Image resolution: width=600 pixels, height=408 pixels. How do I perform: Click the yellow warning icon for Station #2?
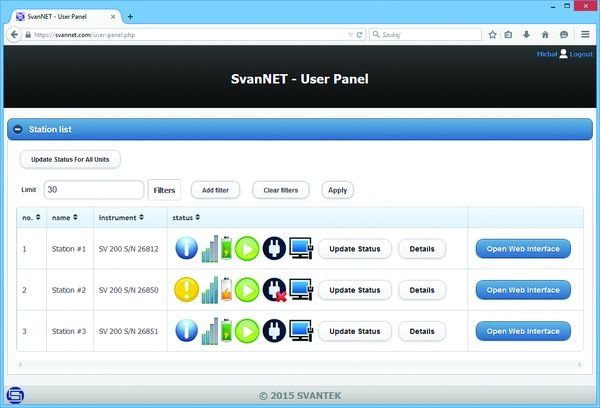[188, 290]
